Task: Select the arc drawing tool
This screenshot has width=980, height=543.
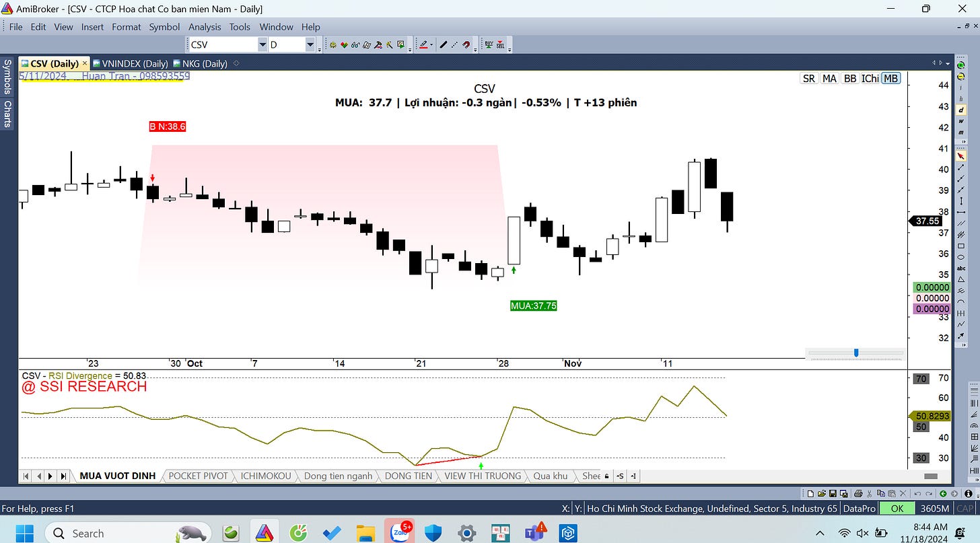Action: tap(961, 301)
